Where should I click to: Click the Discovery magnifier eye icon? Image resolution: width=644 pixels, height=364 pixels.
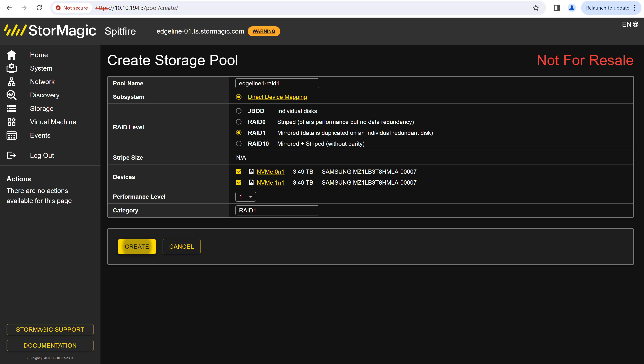[x=12, y=95]
